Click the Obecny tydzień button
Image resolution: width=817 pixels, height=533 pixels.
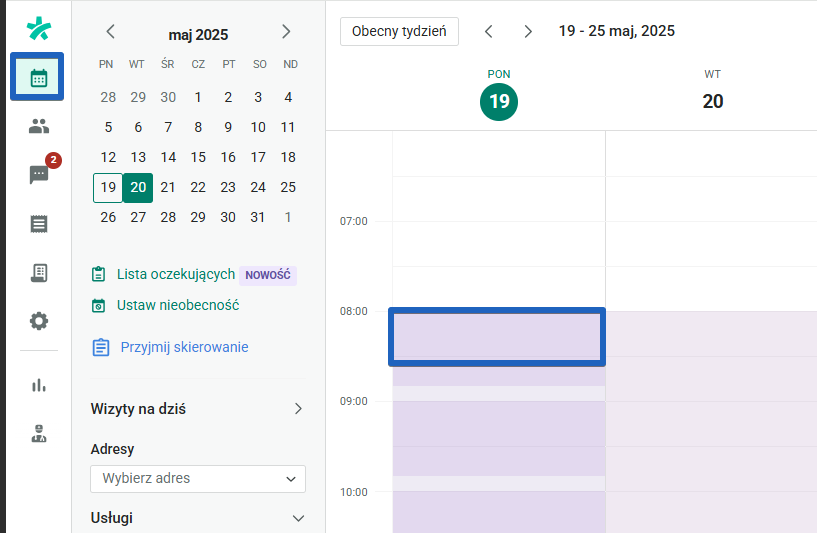399,31
